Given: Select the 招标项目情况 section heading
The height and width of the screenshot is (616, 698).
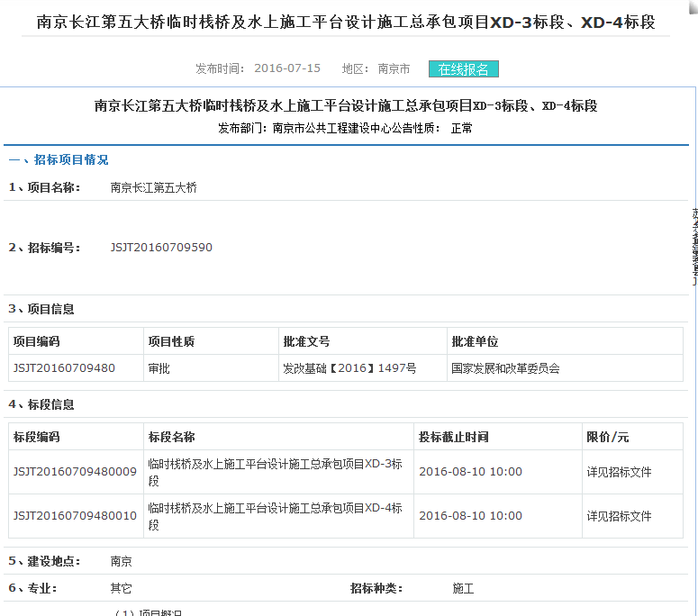Looking at the screenshot, I should 70,159.
